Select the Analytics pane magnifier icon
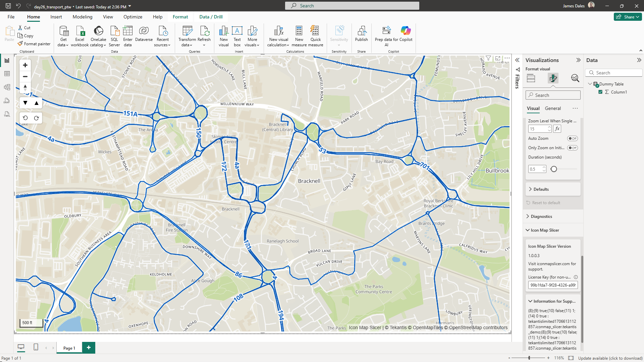 tap(575, 78)
